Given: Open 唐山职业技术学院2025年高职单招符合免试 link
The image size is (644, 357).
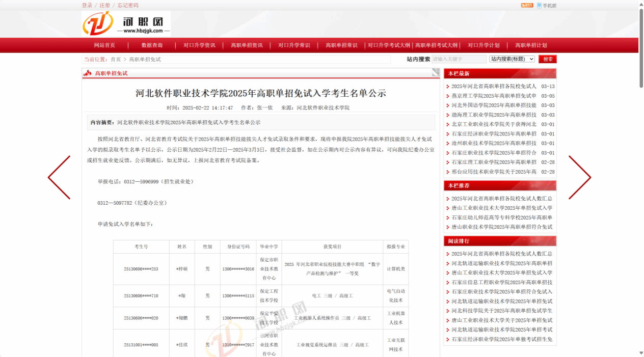Looking at the screenshot, I should pyautogui.click(x=502, y=227).
